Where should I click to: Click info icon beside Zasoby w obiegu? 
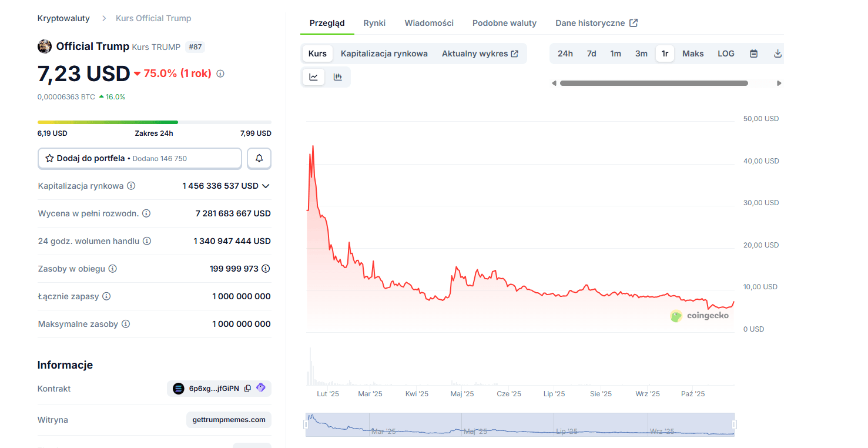point(112,269)
